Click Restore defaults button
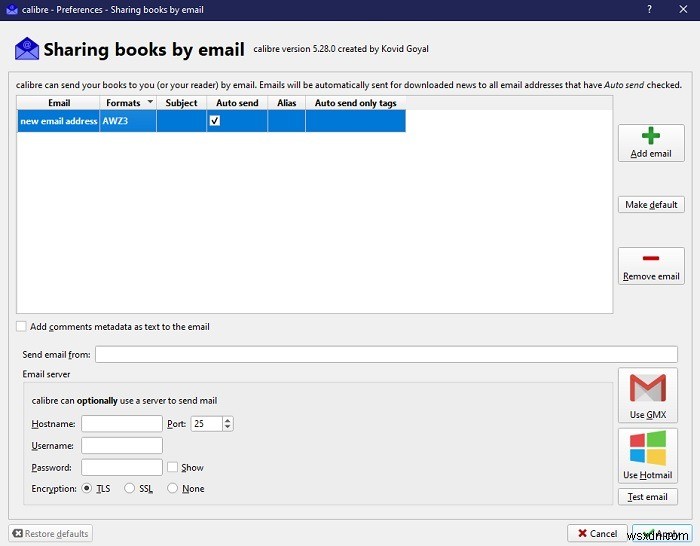 (x=50, y=533)
